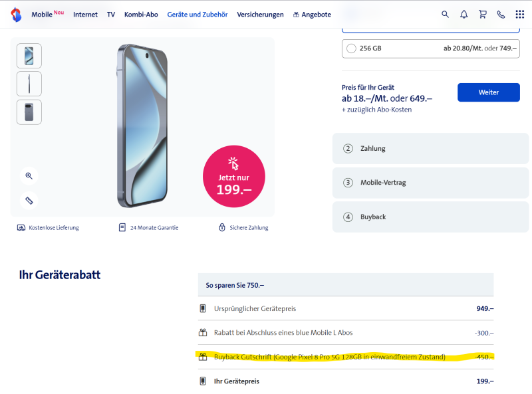Open the apps grid menu
532x394 pixels.
tap(519, 15)
